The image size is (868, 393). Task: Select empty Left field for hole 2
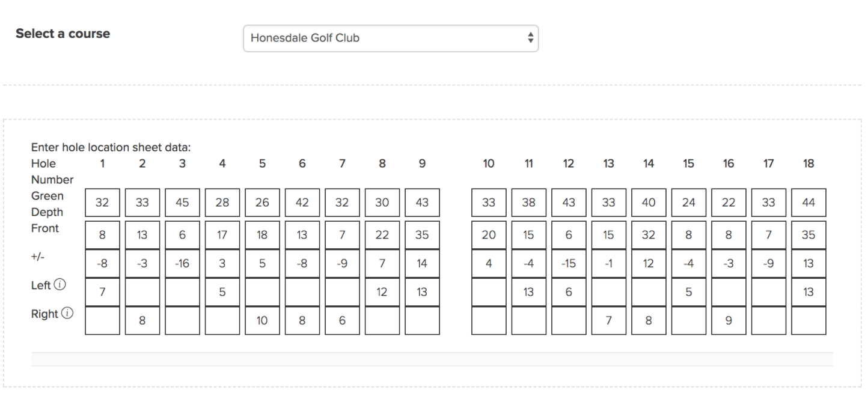pos(142,292)
